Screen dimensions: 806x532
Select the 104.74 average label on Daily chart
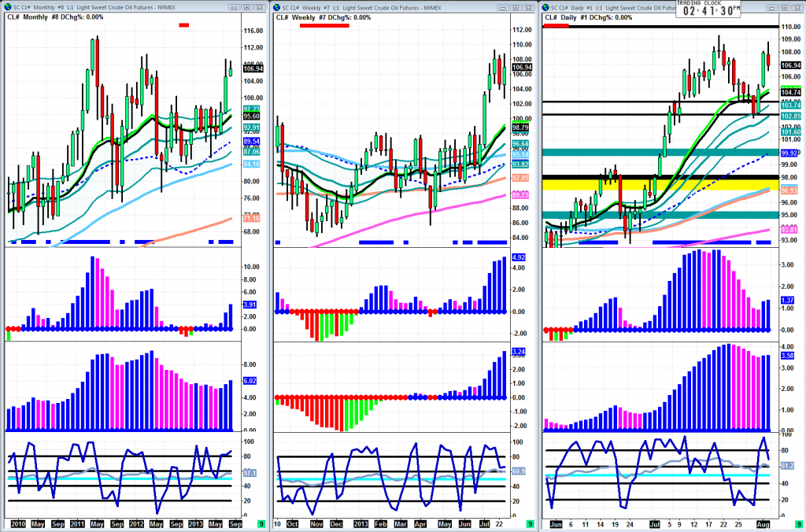[790, 93]
